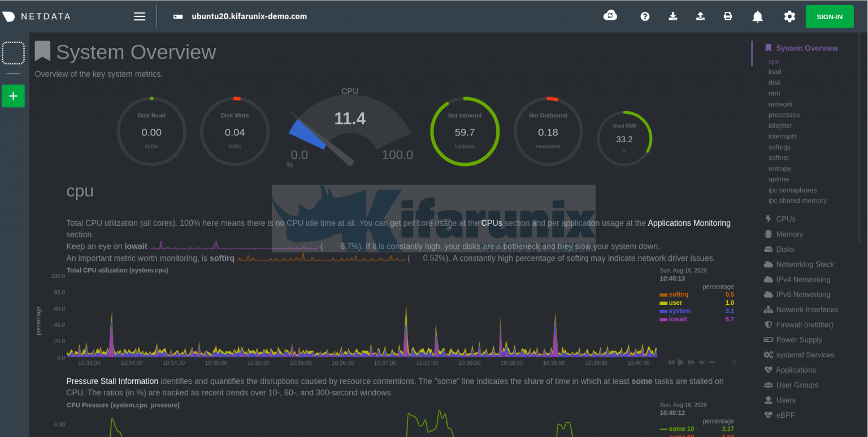
Task: Export a snapshot using the upload icon
Action: pyautogui.click(x=700, y=16)
